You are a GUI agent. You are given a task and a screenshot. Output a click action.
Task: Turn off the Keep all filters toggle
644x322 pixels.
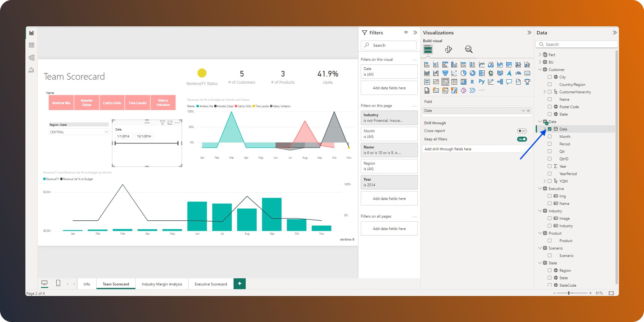[x=522, y=139]
